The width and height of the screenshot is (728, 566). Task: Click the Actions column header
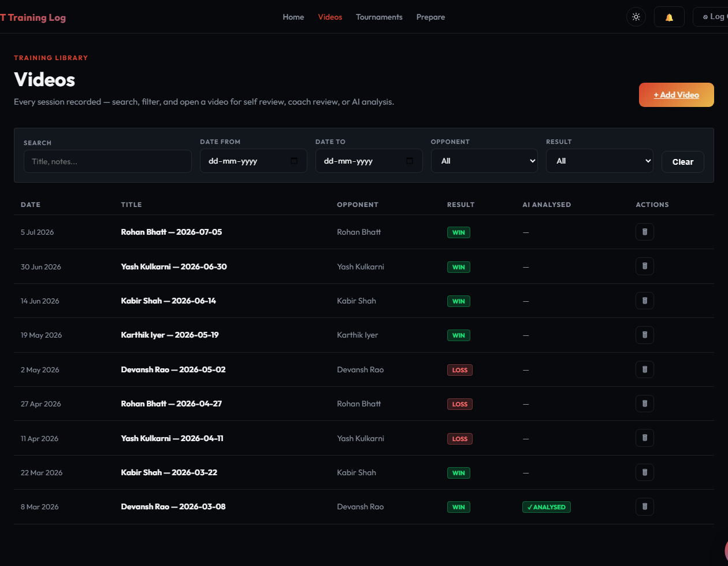coord(652,205)
